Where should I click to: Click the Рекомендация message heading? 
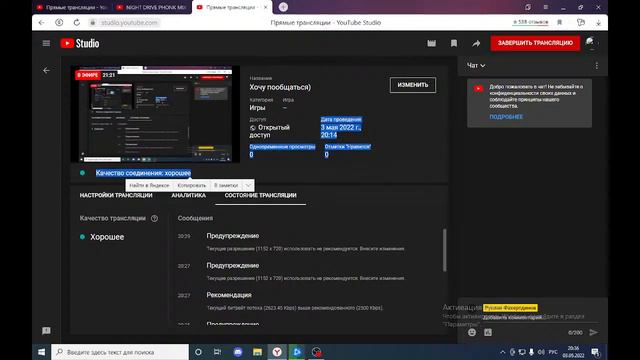click(x=229, y=295)
